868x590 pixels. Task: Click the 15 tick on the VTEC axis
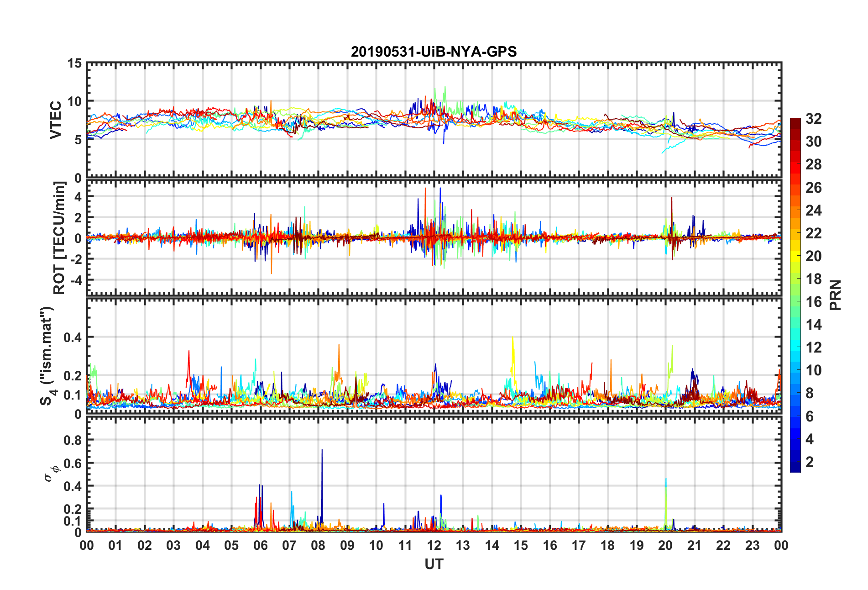(x=74, y=63)
